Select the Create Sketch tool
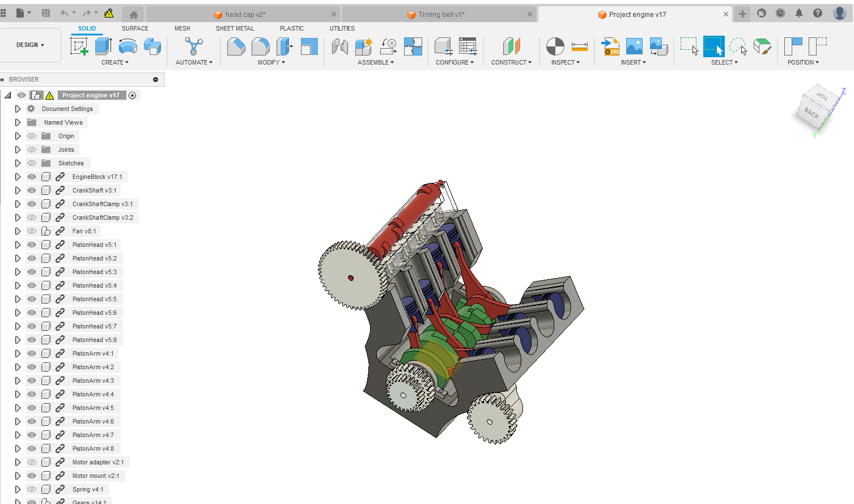Image resolution: width=854 pixels, height=504 pixels. [79, 46]
